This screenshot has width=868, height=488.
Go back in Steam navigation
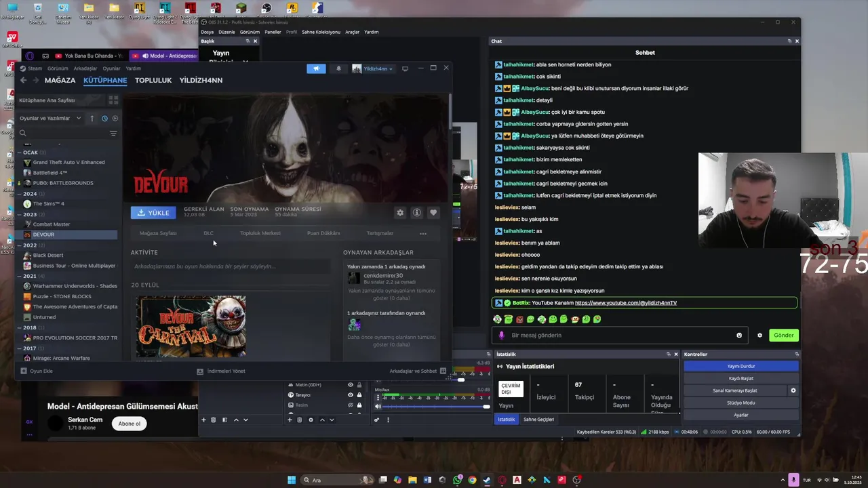coord(23,80)
